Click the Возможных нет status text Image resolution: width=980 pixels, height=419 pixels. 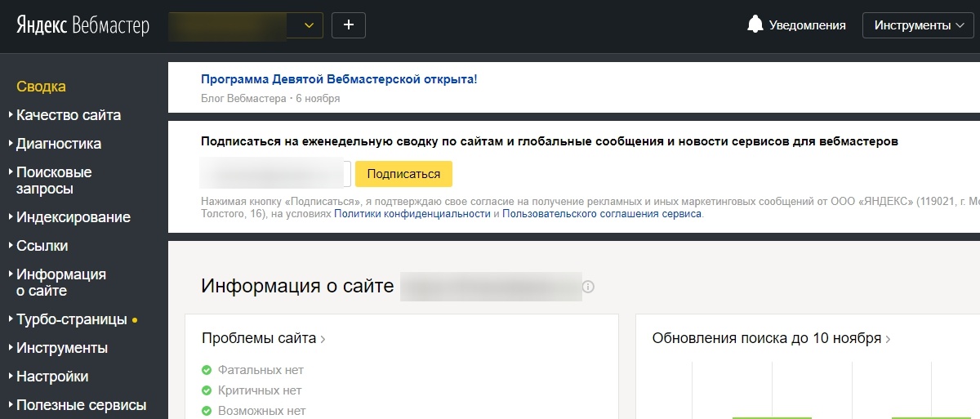point(261,411)
